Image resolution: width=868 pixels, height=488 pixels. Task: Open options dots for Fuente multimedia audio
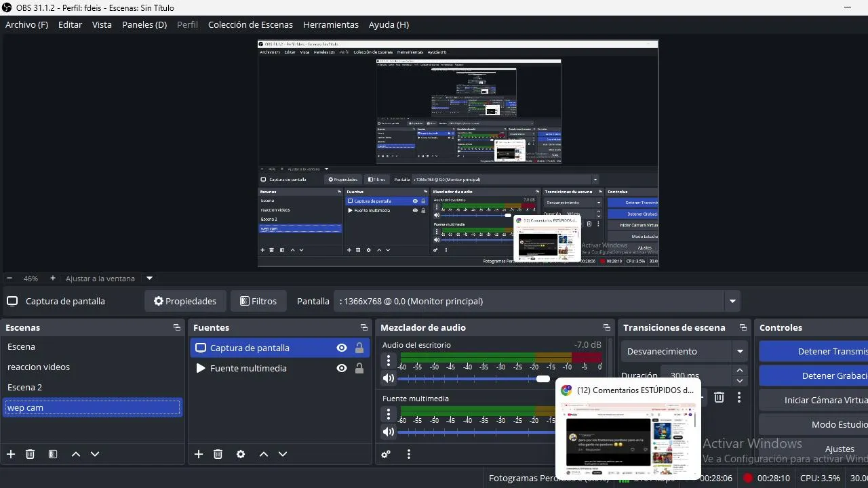click(x=389, y=414)
